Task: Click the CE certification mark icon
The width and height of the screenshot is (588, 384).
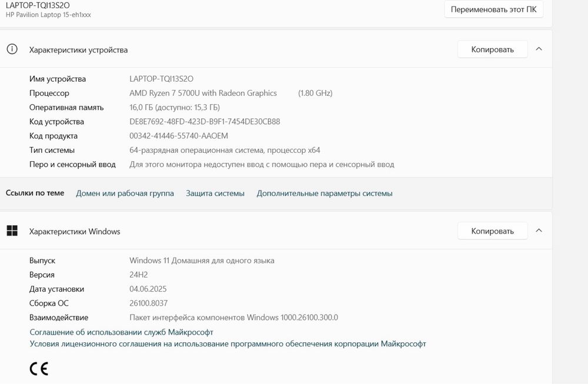Action: pos(39,369)
